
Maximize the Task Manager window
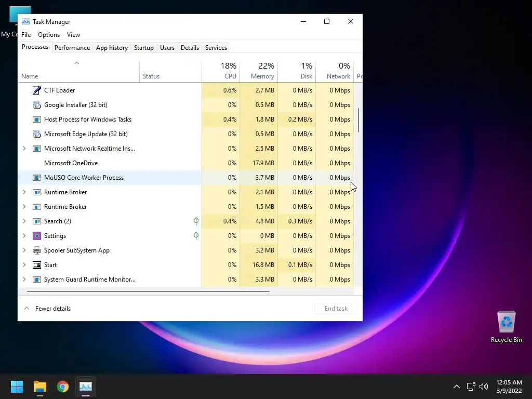pyautogui.click(x=327, y=21)
